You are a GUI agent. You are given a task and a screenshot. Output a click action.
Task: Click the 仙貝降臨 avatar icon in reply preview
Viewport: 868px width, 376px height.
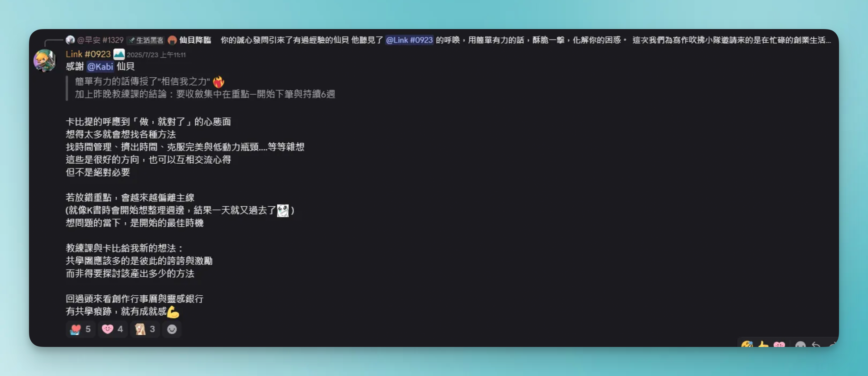pos(172,40)
